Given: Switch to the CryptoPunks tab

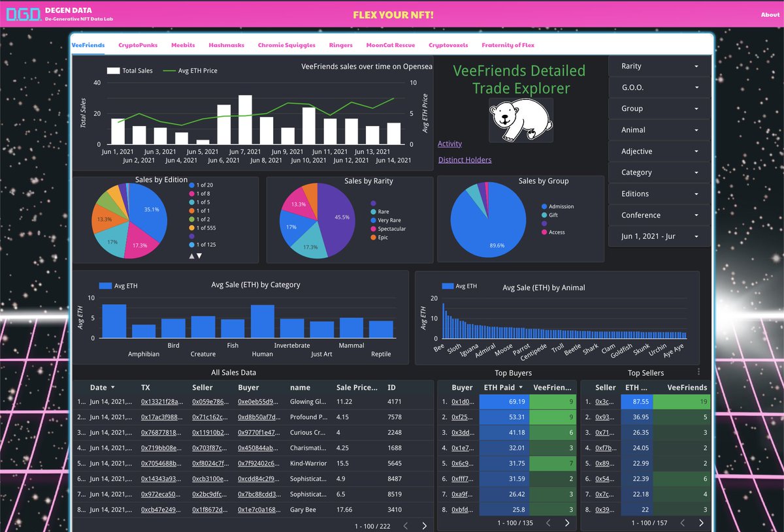Looking at the screenshot, I should [138, 45].
